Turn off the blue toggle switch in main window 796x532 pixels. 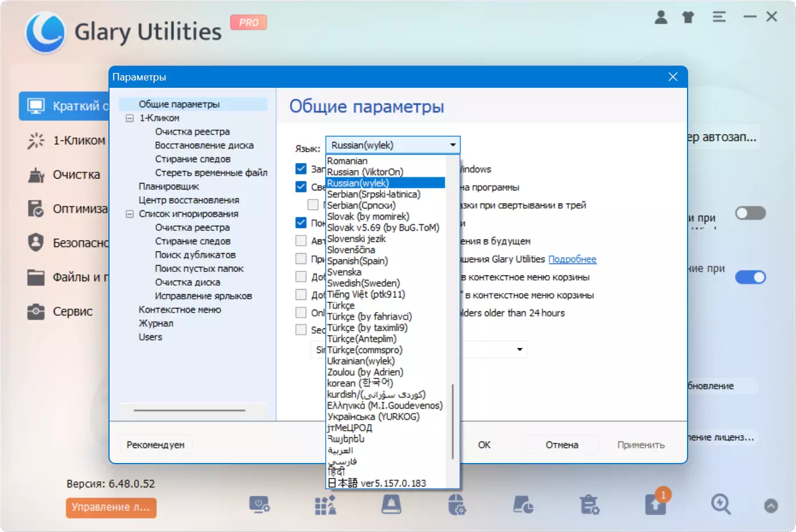pos(750,277)
